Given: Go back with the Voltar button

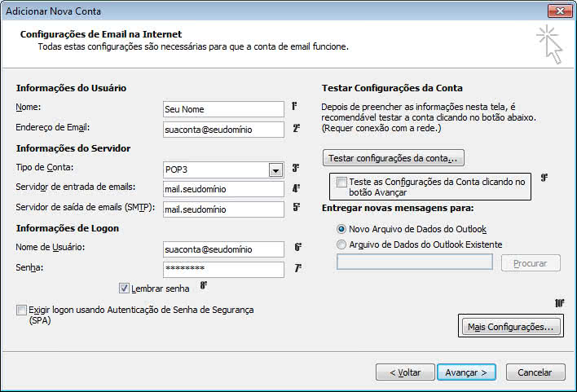Looking at the screenshot, I should [405, 372].
